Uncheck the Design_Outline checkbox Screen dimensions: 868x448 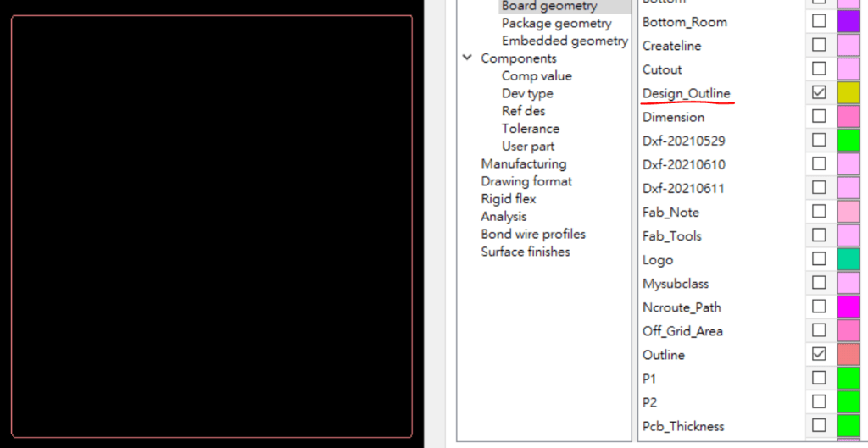pos(819,92)
